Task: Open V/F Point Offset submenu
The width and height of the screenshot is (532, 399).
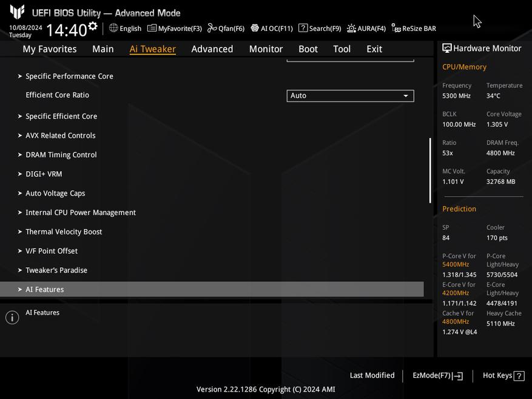Action: 52,251
